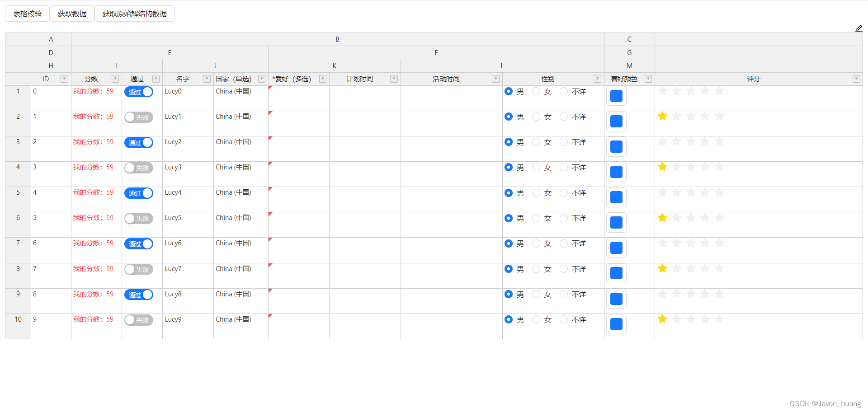Click the first rating star in the Lucy0 row
The width and height of the screenshot is (868, 412).
(662, 91)
